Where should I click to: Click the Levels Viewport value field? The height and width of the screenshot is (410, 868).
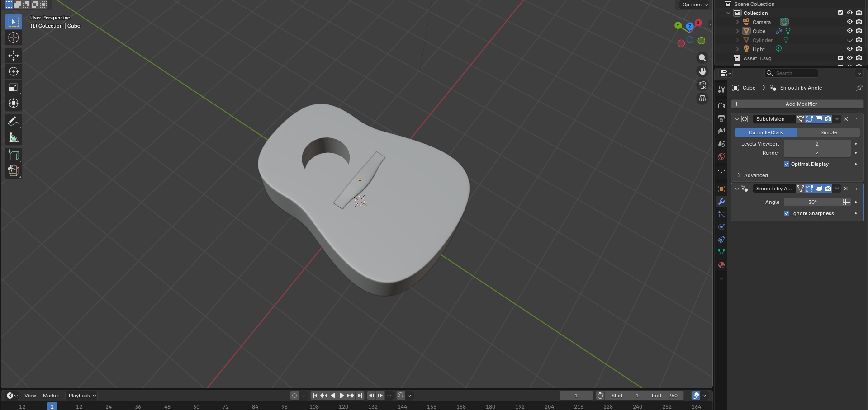click(x=817, y=144)
